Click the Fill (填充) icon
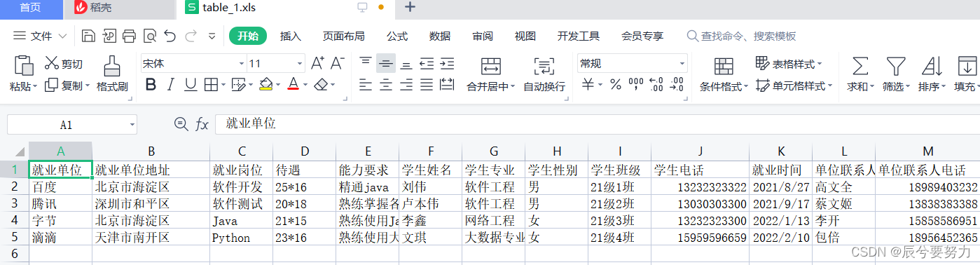Image resolution: width=980 pixels, height=265 pixels. tap(967, 66)
